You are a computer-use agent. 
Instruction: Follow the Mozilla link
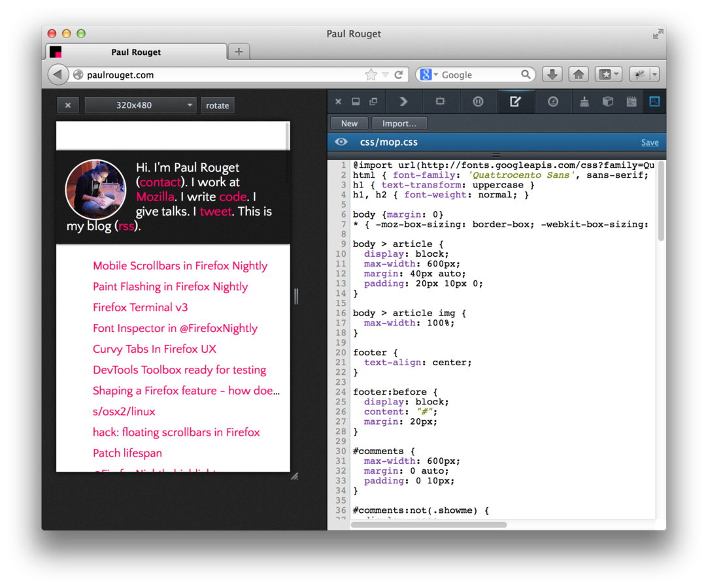(x=155, y=197)
